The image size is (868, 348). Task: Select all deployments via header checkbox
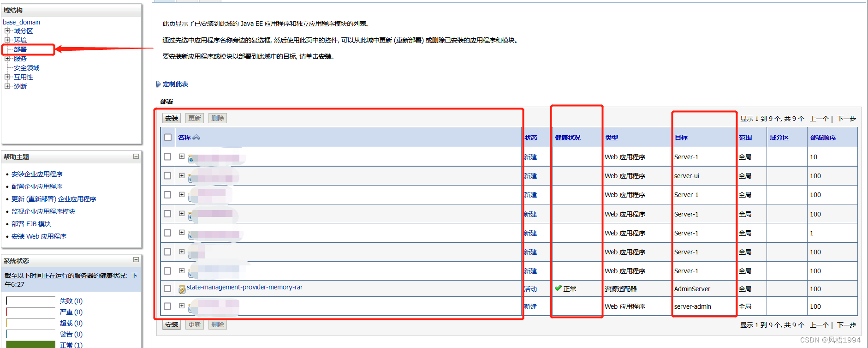[168, 138]
